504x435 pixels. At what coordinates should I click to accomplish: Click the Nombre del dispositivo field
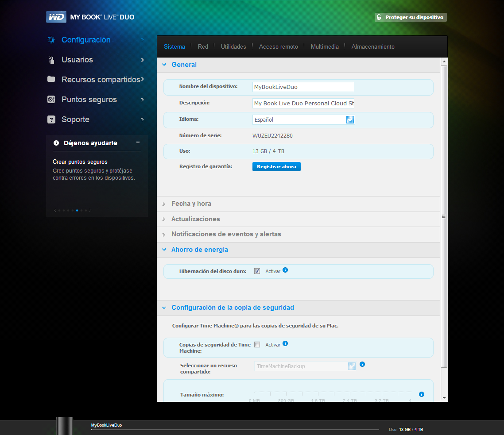tap(303, 87)
